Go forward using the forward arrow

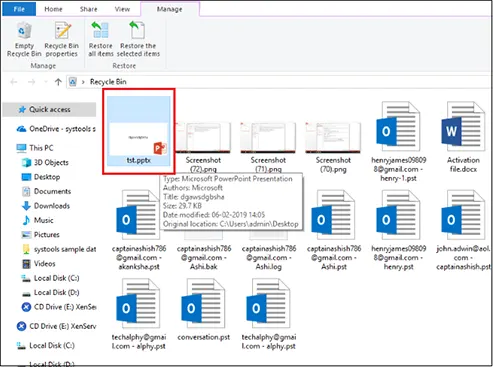click(x=31, y=82)
